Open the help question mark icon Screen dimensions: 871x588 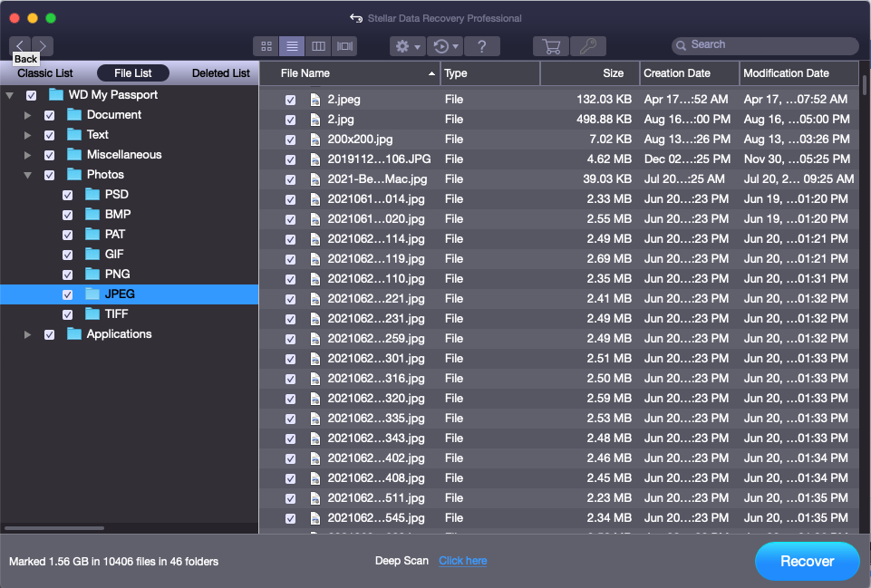(x=482, y=46)
